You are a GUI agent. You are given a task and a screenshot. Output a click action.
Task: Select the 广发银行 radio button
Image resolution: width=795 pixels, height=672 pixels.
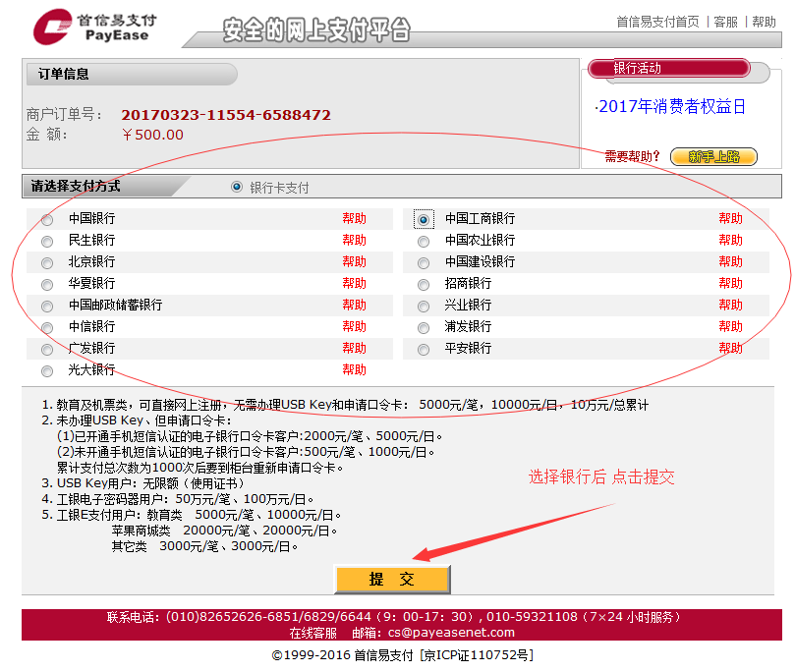pyautogui.click(x=47, y=350)
